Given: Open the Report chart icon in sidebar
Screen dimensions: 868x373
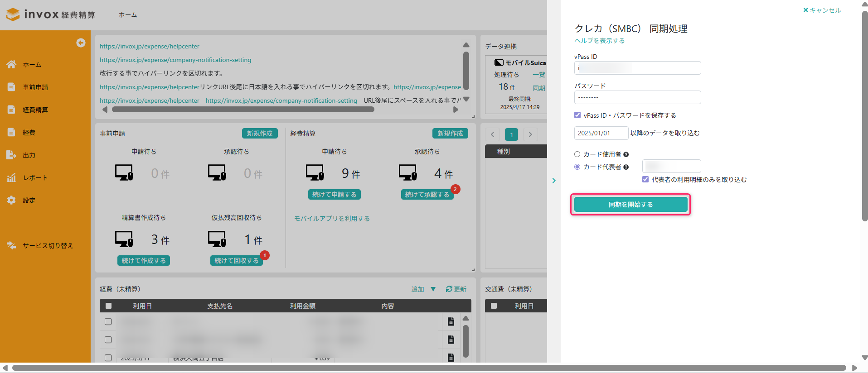Looking at the screenshot, I should [x=11, y=178].
